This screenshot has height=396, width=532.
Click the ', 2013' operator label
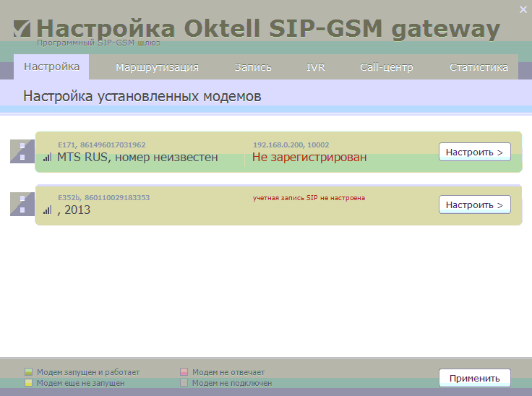[x=74, y=210]
